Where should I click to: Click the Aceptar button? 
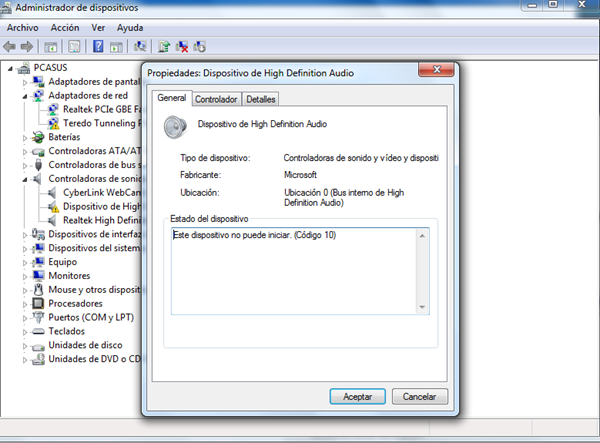(x=358, y=396)
